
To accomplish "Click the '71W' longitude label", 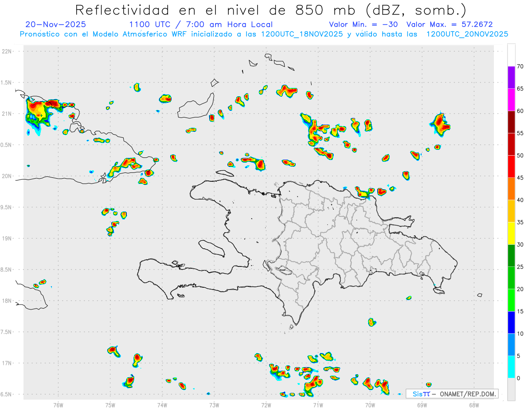I will pos(318,405).
